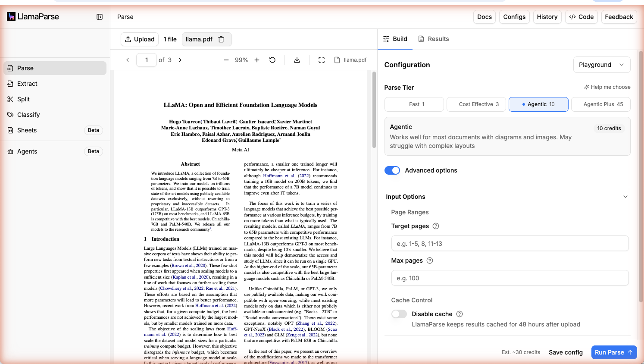Click the Target pages input field
644x364 pixels.
point(510,243)
